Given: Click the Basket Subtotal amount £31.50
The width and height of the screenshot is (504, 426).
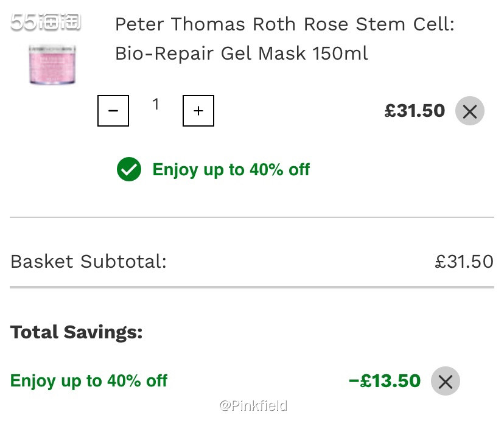Looking at the screenshot, I should pyautogui.click(x=464, y=262).
